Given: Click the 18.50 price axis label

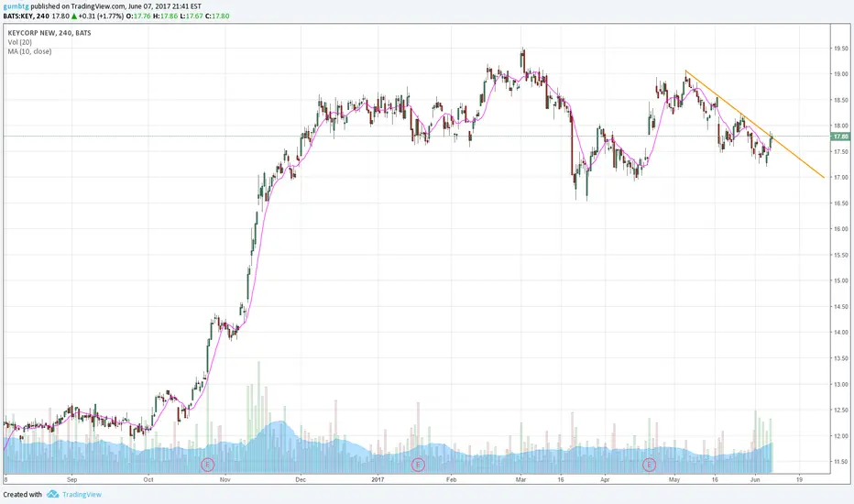Looking at the screenshot, I should (x=841, y=100).
